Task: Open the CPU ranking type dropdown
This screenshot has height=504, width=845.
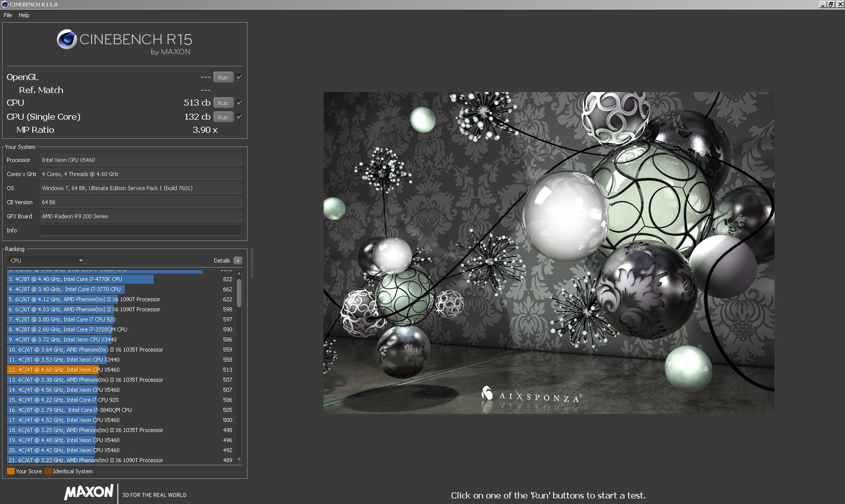Action: click(46, 261)
